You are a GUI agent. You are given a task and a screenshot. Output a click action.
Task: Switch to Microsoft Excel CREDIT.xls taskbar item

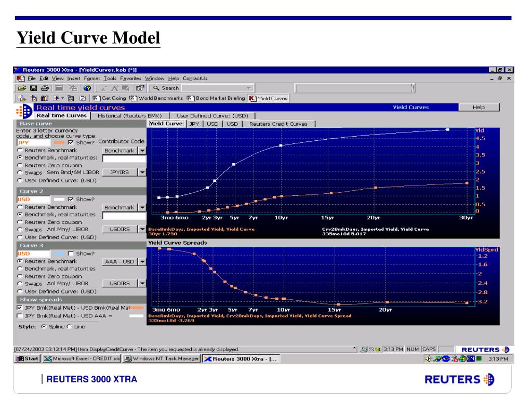(82, 358)
